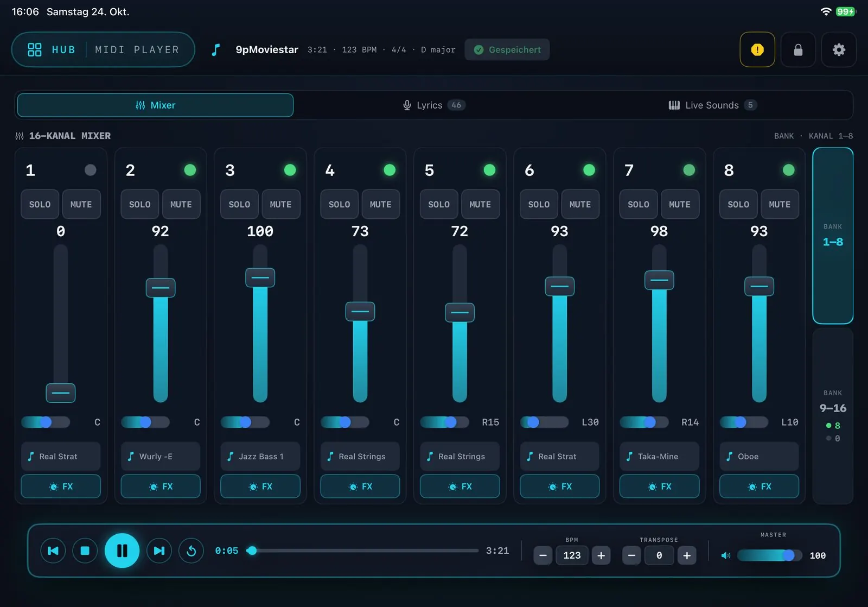Image resolution: width=868 pixels, height=607 pixels.
Task: Lower transpose with the minus button
Action: (631, 555)
